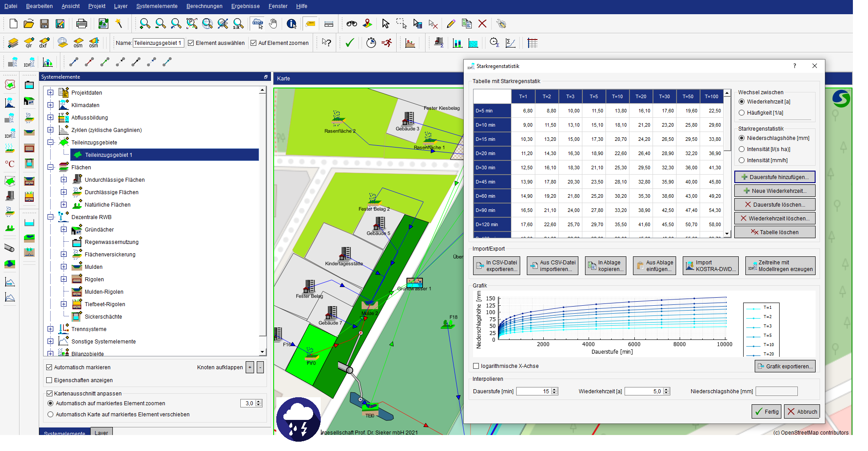
Task: Expand the Mulden tree node
Action: pos(64,267)
